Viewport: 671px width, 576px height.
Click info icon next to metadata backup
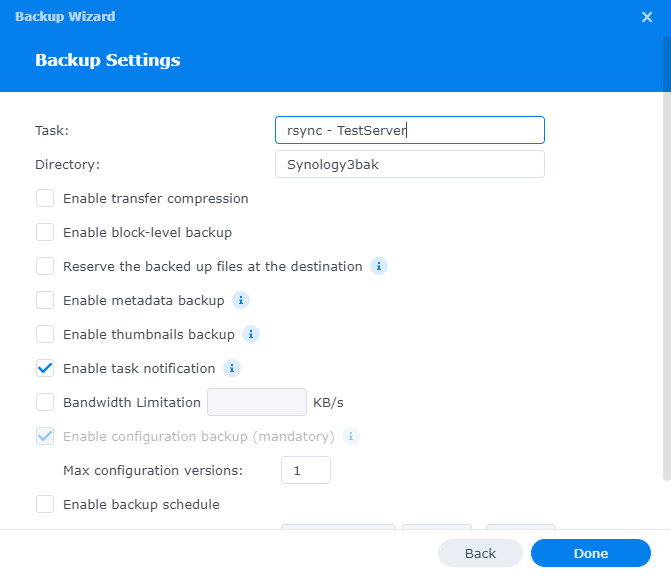(241, 300)
